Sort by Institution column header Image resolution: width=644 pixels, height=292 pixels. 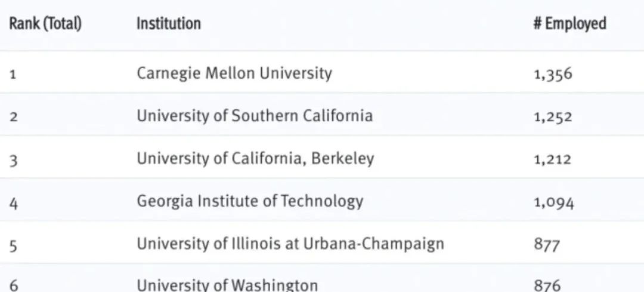tap(168, 23)
